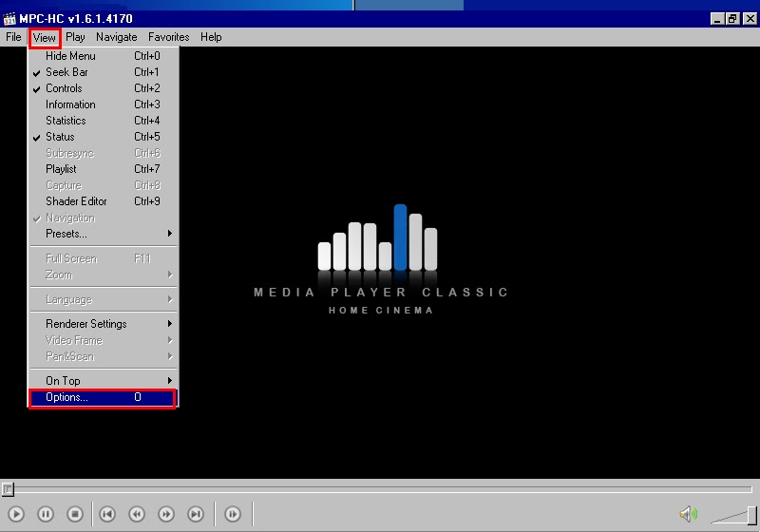Toggle Statistics panel (Ctrl+4)
The image size is (760, 532).
[x=103, y=121]
